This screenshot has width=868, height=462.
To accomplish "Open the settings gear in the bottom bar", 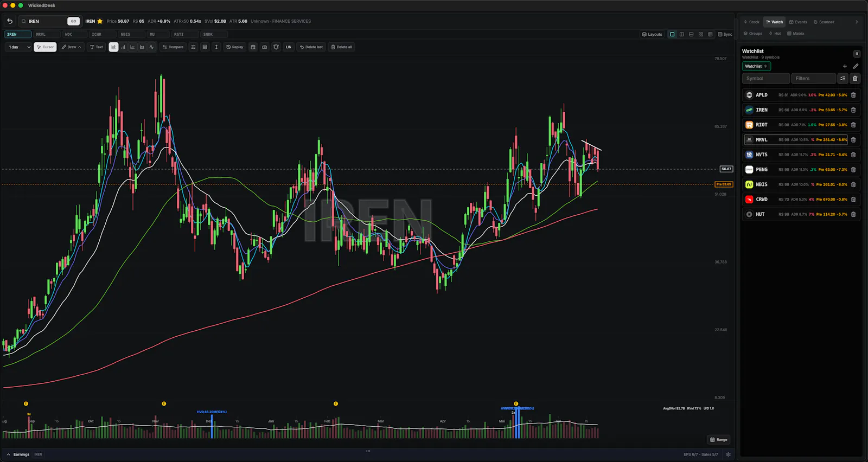I will tap(728, 454).
